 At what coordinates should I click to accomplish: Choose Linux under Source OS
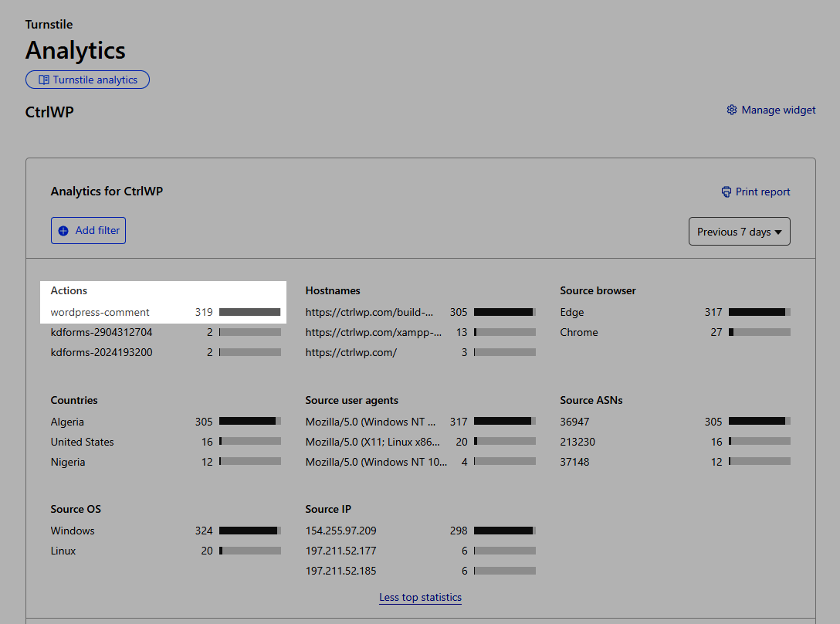63,551
